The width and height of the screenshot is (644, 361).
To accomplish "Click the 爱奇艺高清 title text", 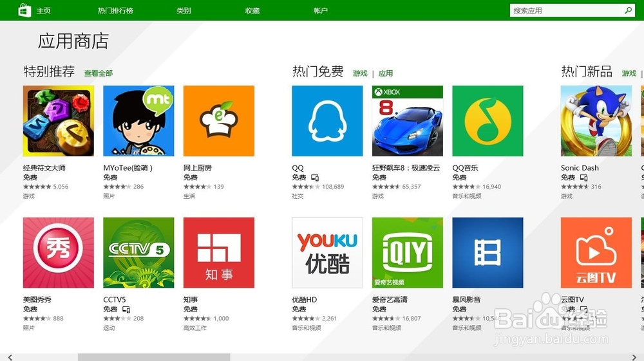I will pyautogui.click(x=390, y=299).
